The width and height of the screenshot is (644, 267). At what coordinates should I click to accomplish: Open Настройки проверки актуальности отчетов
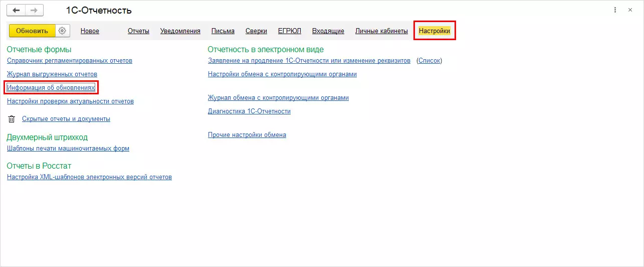(x=70, y=101)
